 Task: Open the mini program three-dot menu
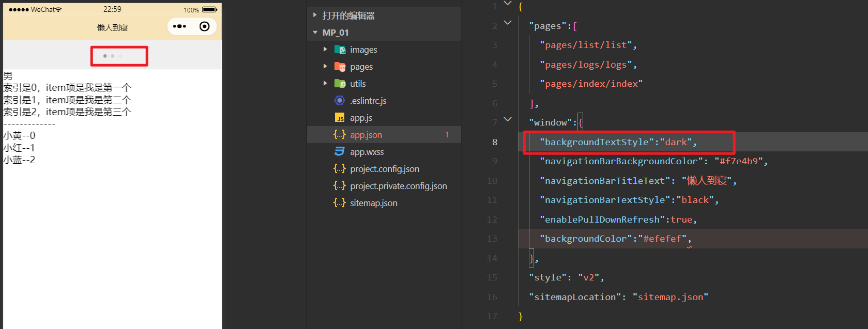tap(179, 26)
